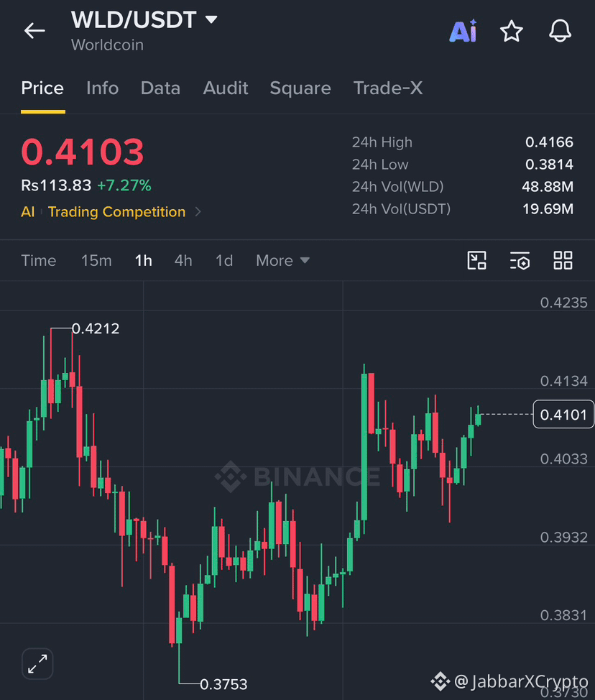This screenshot has height=700, width=595.
Task: Tap the 0.4235 price axis label
Action: [564, 303]
